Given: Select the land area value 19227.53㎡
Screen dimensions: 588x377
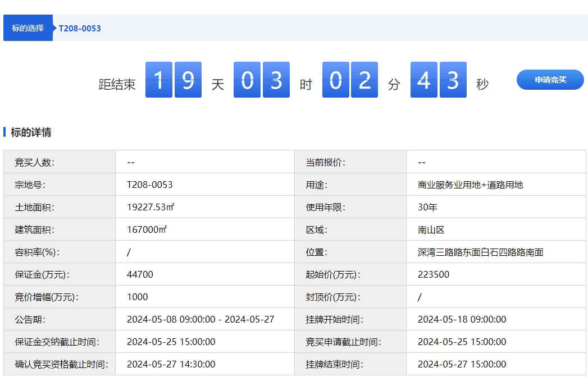Looking at the screenshot, I should (150, 207).
